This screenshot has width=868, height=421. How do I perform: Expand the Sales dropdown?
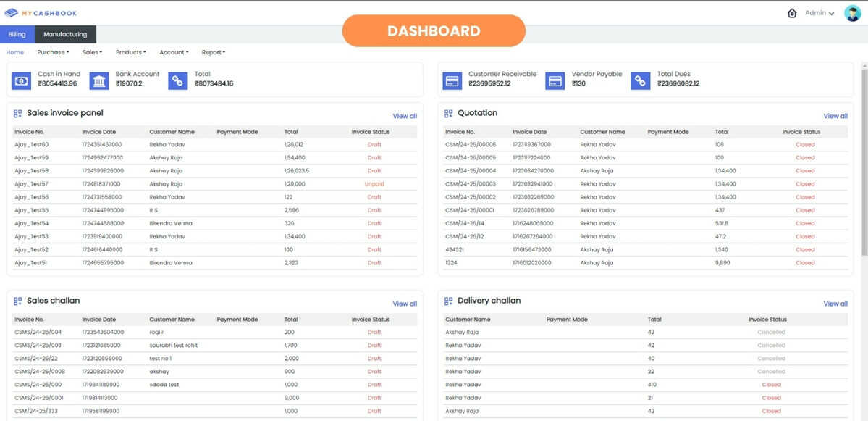tap(92, 51)
